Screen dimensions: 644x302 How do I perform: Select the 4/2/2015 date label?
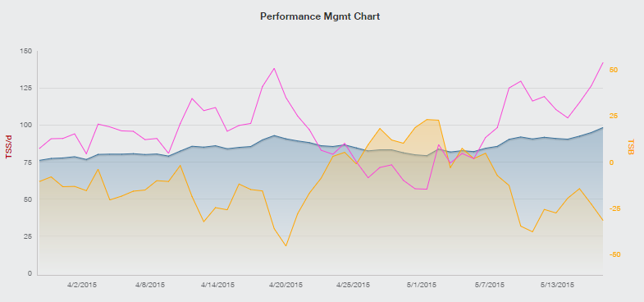coord(82,285)
